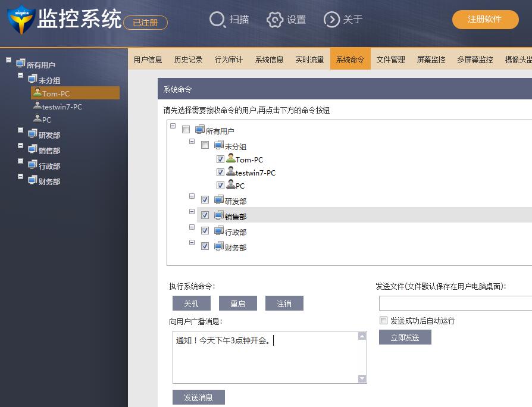
Task: Collapse 所有用户 in command tree
Action: click(173, 126)
